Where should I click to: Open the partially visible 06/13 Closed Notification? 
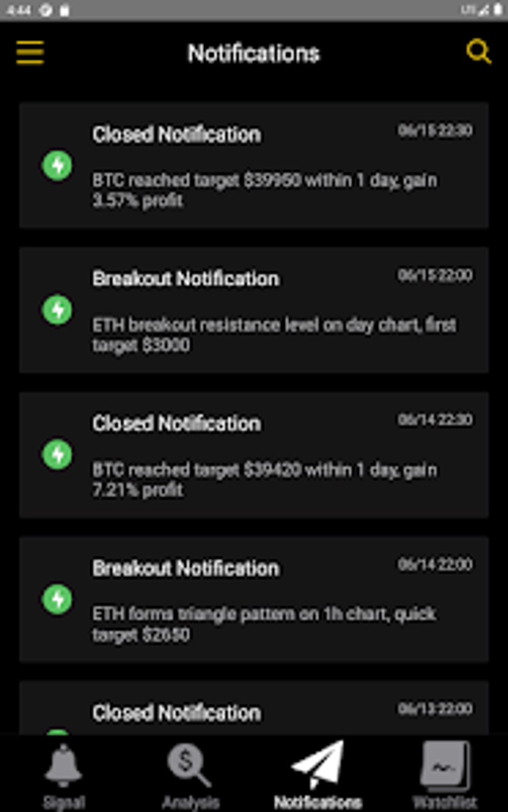pos(176,712)
